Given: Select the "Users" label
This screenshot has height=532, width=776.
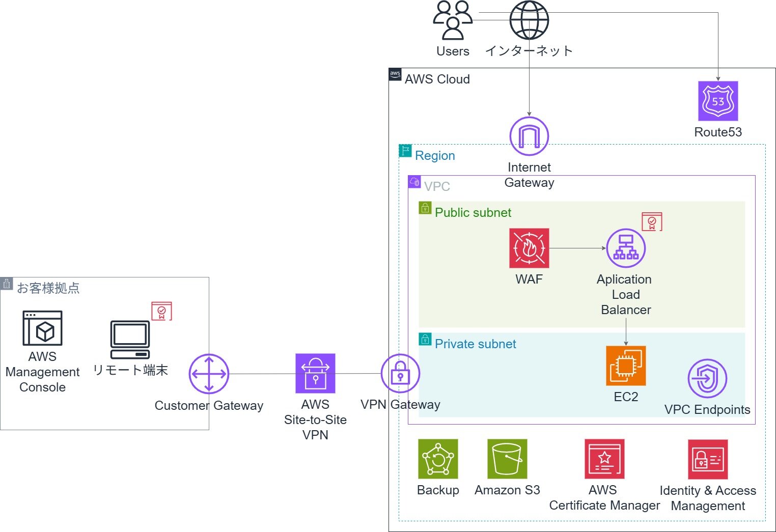Looking at the screenshot, I should point(453,51).
